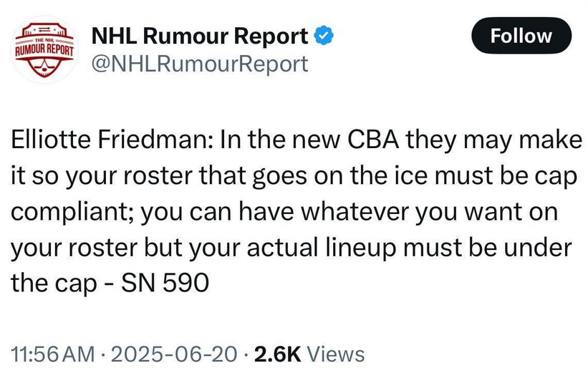The image size is (588, 378).
Task: Open the NHL Rumour Report display name
Action: click(200, 36)
